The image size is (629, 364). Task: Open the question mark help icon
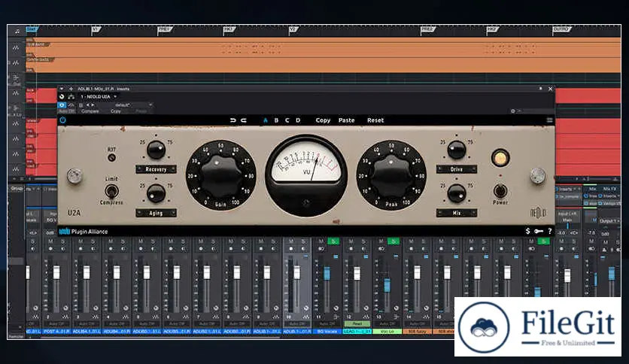[x=550, y=231]
